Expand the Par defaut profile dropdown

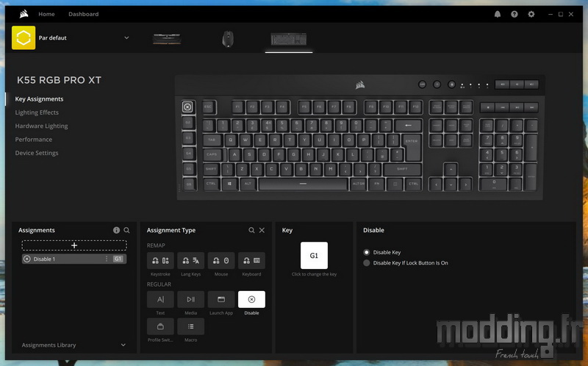coord(126,38)
